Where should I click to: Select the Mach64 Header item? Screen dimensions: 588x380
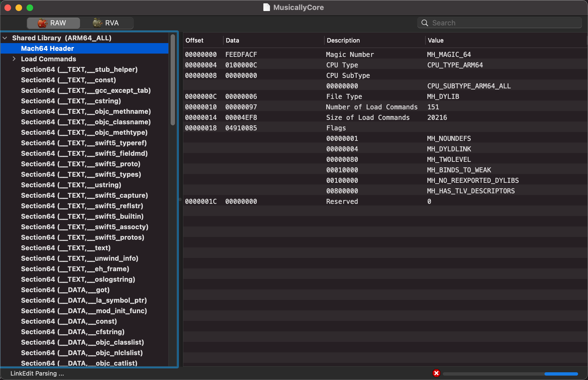84,48
